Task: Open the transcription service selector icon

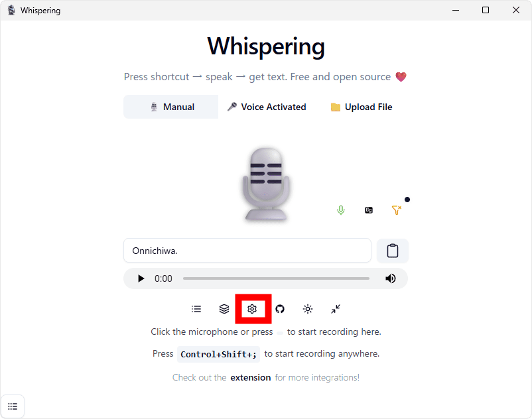Action: 368,210
